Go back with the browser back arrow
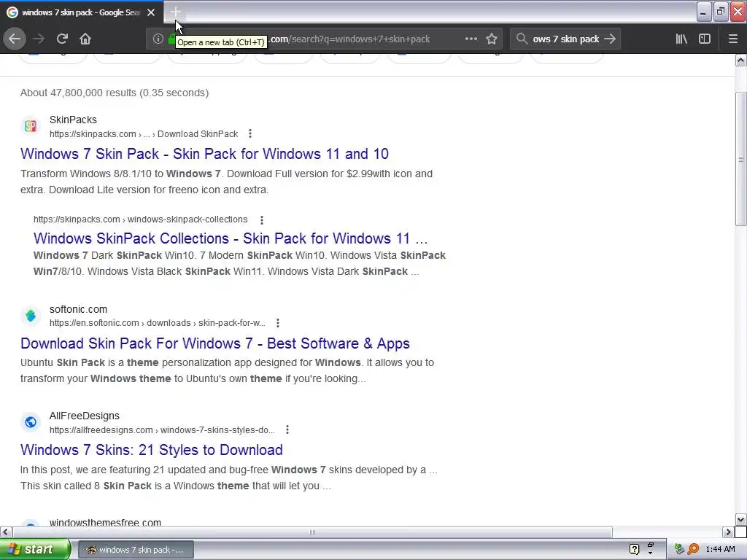Viewport: 747px width, 560px height. tap(15, 39)
